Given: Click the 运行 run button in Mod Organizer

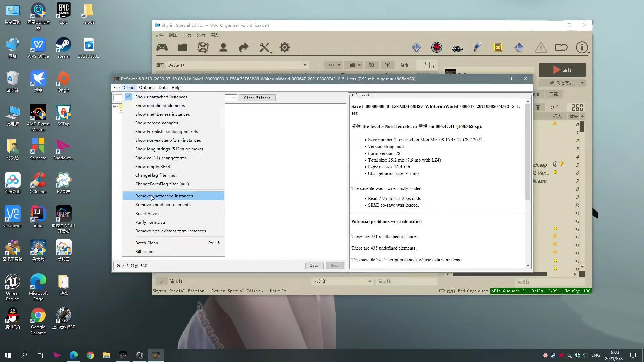Looking at the screenshot, I should (x=562, y=70).
